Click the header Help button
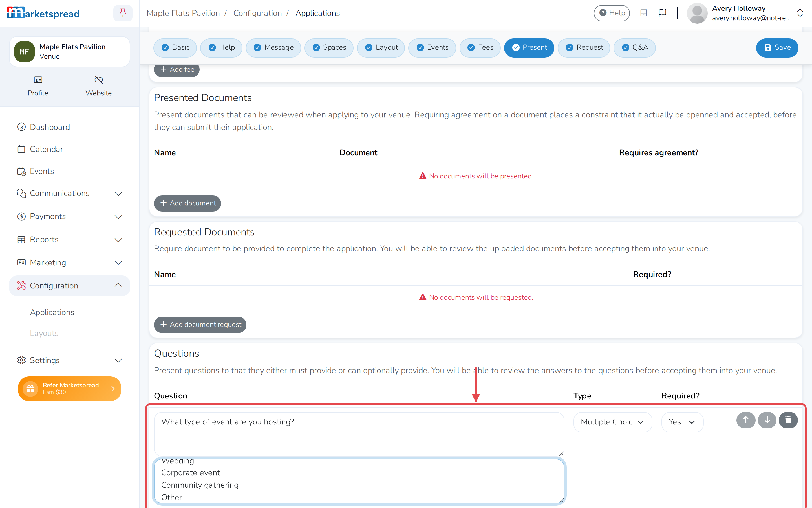The image size is (812, 508). tap(611, 13)
